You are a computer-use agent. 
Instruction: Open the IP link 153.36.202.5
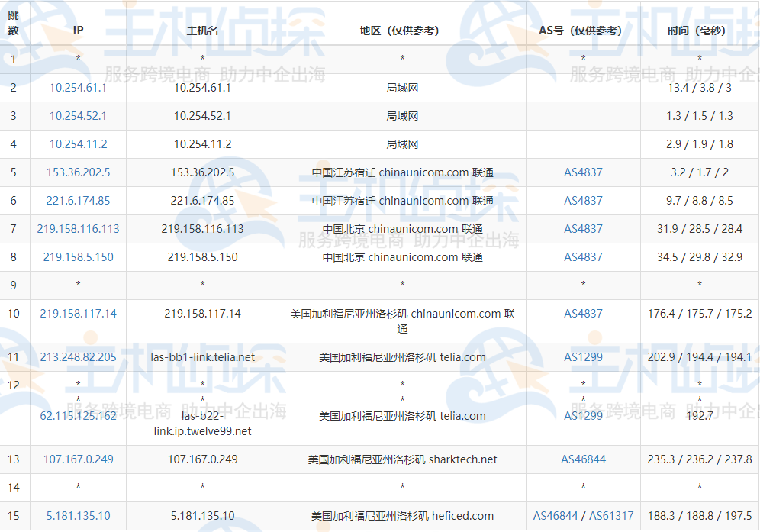coord(76,172)
